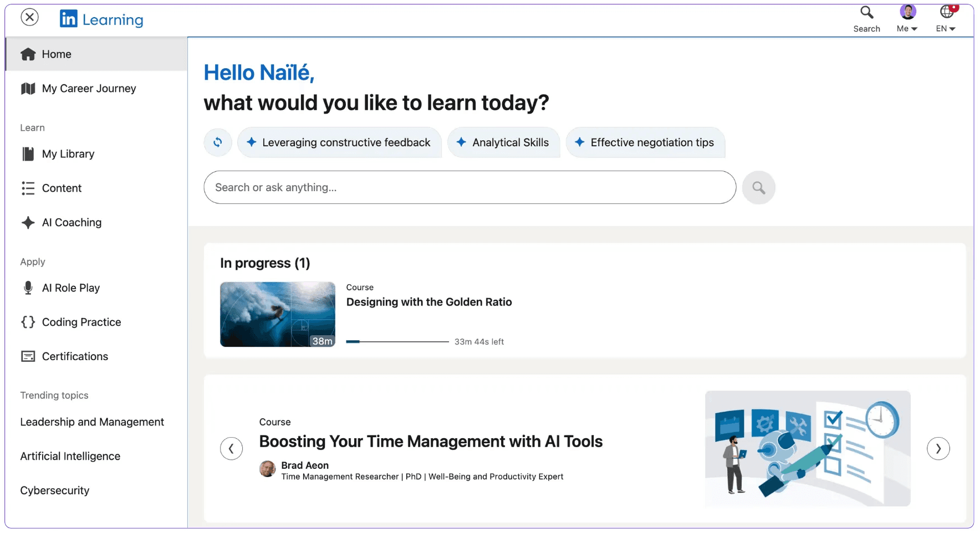Click sparkle on Effective negotiation tips chip
This screenshot has height=533, width=980.
coord(580,142)
